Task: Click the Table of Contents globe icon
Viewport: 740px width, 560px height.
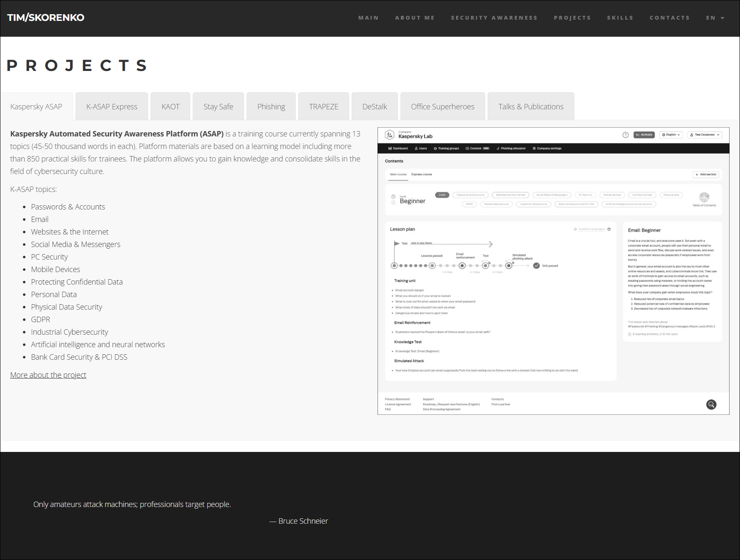Action: [x=704, y=197]
